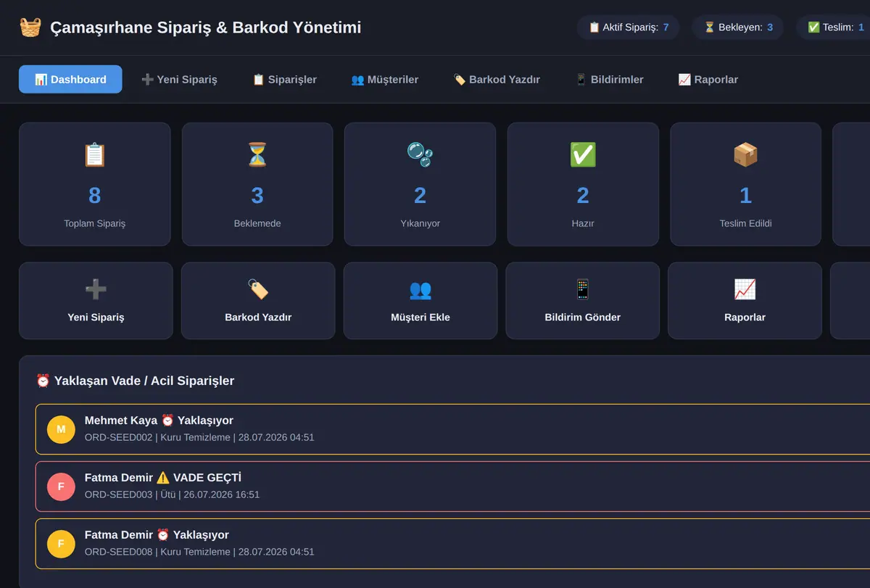The width and height of the screenshot is (870, 588).
Task: Switch to the Yeni Sipariş tab
Action: (x=179, y=79)
